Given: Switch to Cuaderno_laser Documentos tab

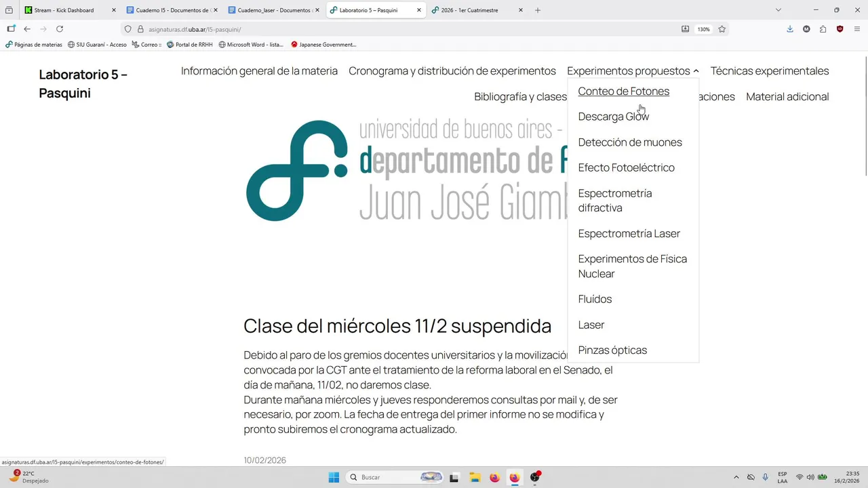Looking at the screenshot, I should click(275, 10).
